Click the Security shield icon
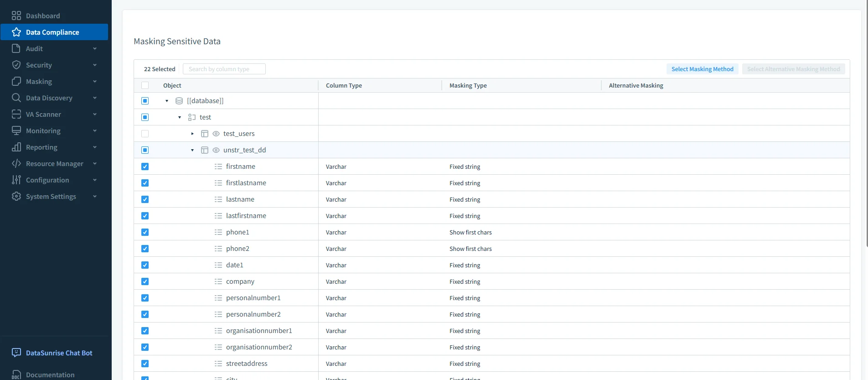 pos(16,65)
